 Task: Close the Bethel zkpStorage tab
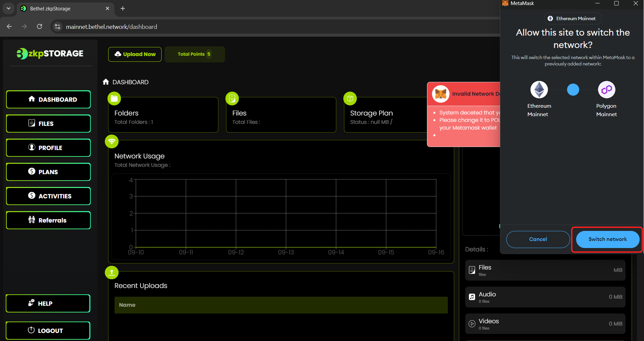pos(108,8)
